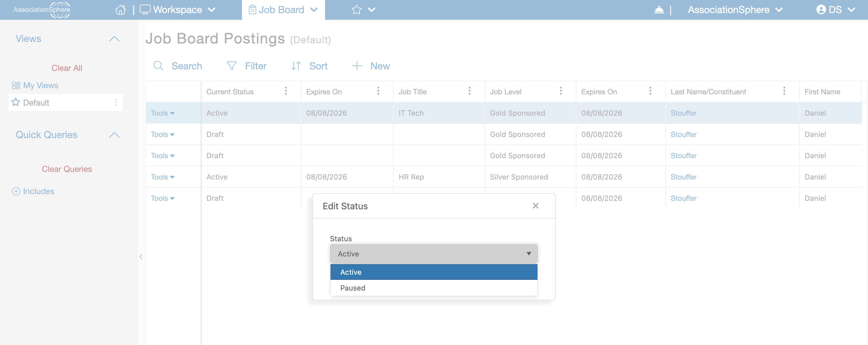Image resolution: width=868 pixels, height=345 pixels.
Task: Click the Current Status column header
Action: click(x=230, y=92)
